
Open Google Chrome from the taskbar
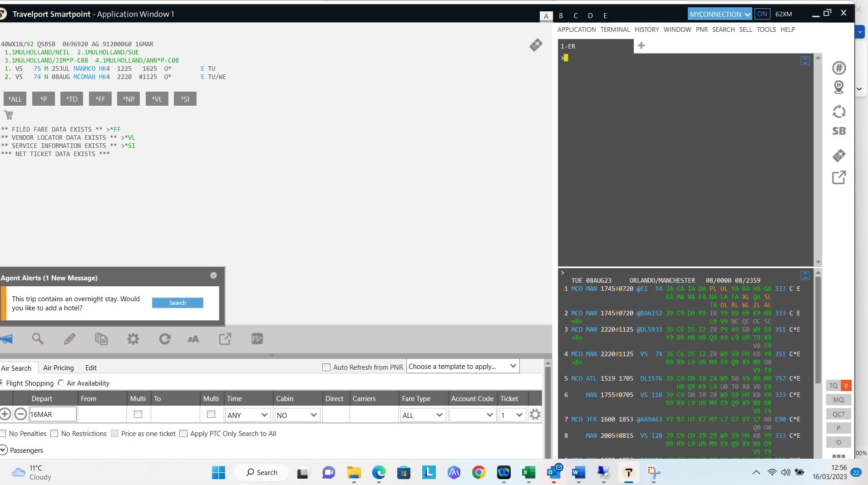click(478, 473)
